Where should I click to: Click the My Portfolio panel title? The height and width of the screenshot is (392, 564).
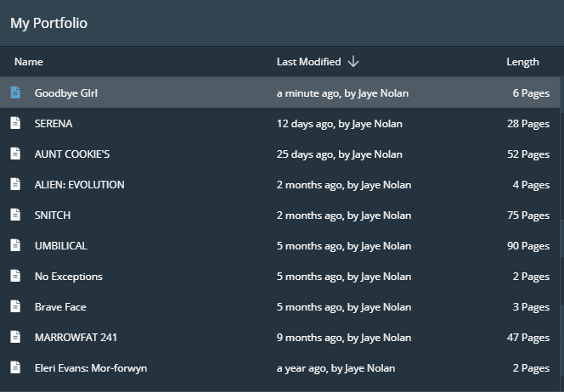48,23
